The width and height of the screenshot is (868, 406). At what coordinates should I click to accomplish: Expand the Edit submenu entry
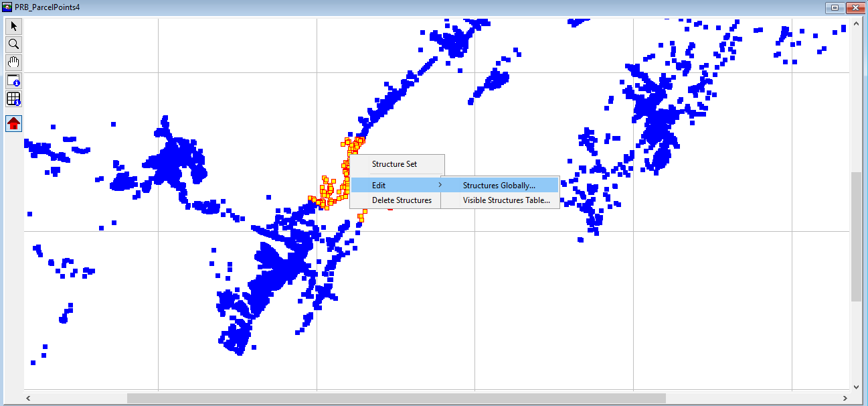(395, 186)
